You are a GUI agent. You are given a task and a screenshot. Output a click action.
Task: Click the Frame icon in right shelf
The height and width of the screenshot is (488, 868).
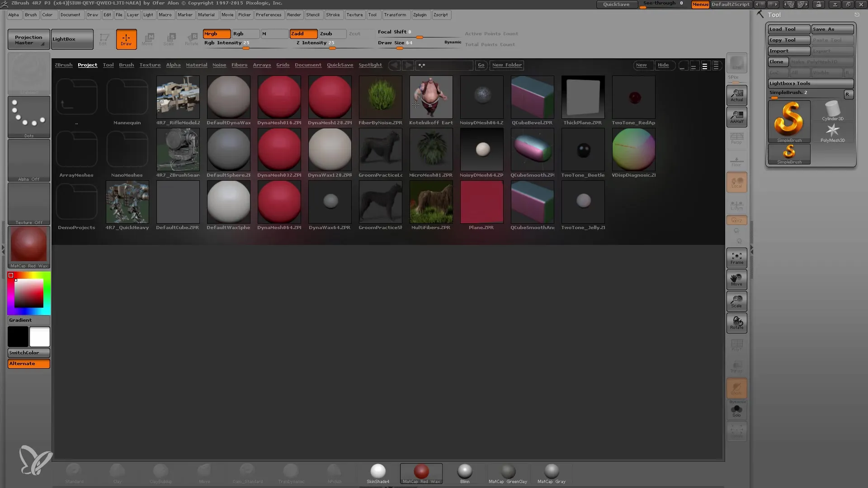(x=736, y=258)
